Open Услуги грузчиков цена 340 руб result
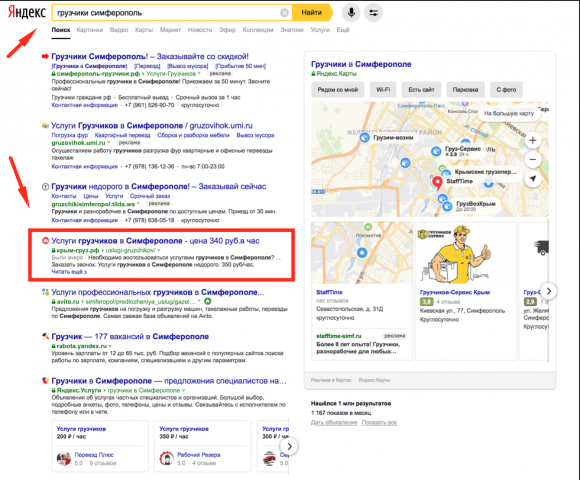580x480 pixels. pyautogui.click(x=155, y=241)
